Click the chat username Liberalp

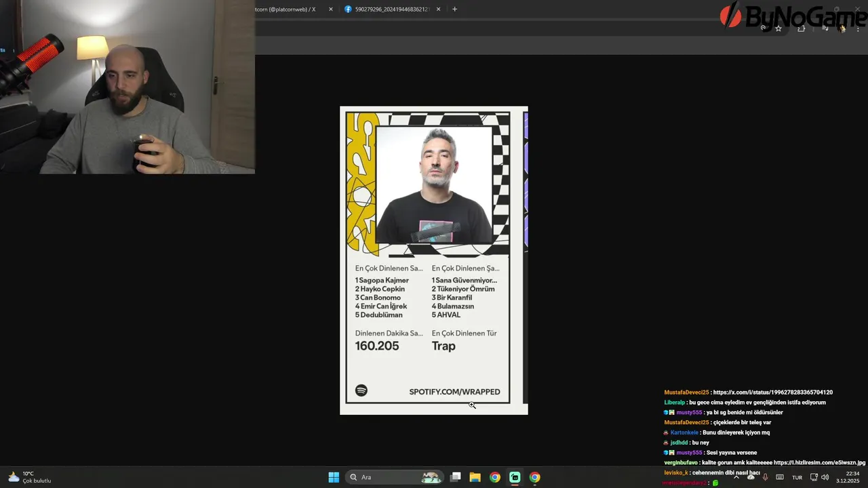click(x=675, y=403)
